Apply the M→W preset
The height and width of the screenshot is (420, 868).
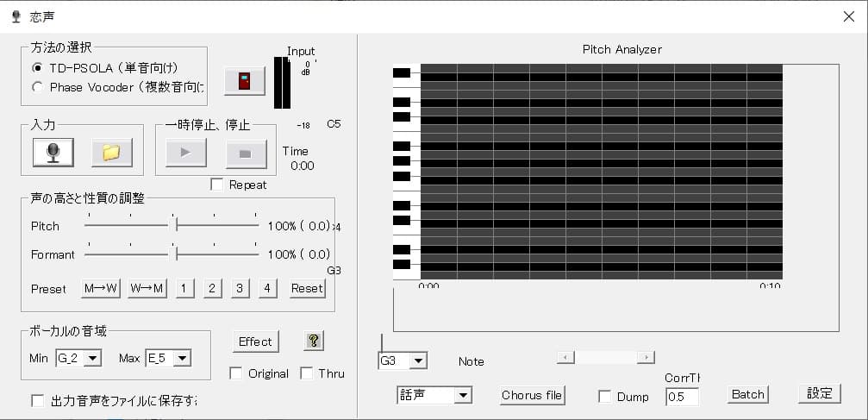tap(101, 289)
